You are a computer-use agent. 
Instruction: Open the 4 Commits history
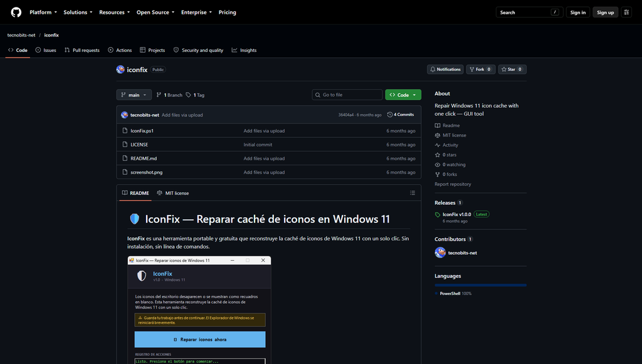click(401, 115)
